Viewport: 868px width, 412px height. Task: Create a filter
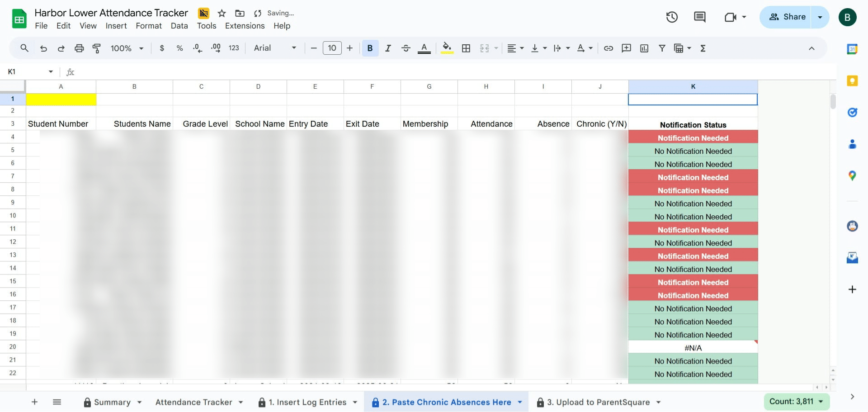click(x=662, y=48)
